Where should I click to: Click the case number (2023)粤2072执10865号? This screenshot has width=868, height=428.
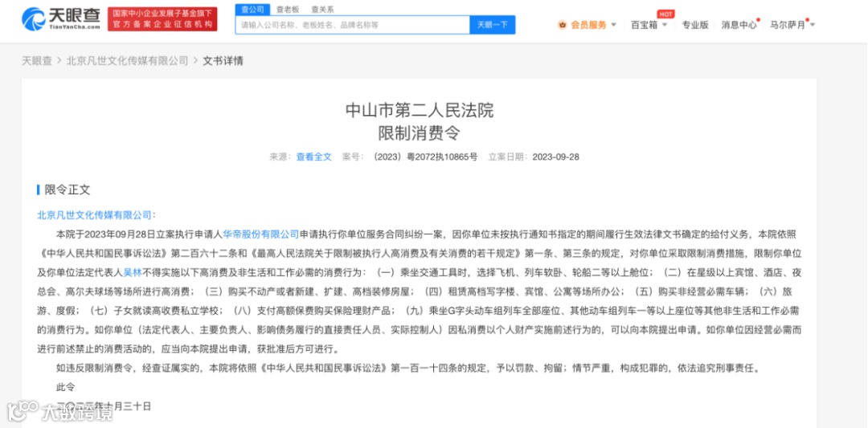pos(425,157)
